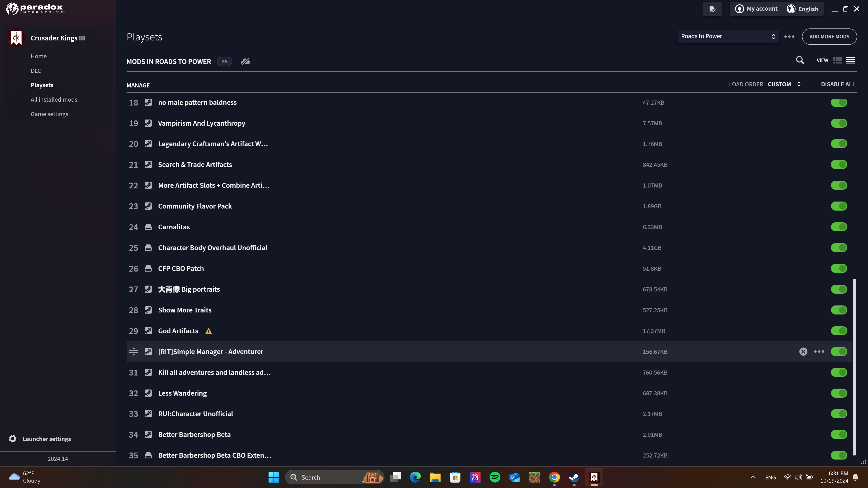Disable the God Artifacts toggle
Screen dimensions: 868x488
click(839, 331)
